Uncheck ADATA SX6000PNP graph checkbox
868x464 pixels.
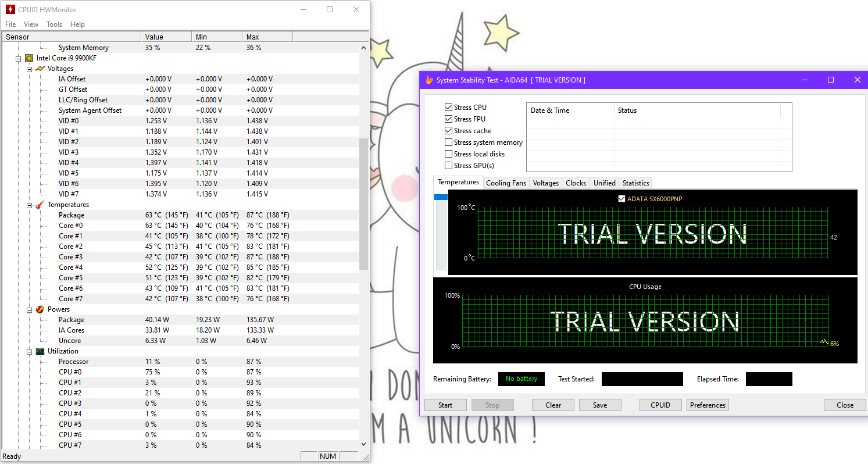(x=622, y=199)
